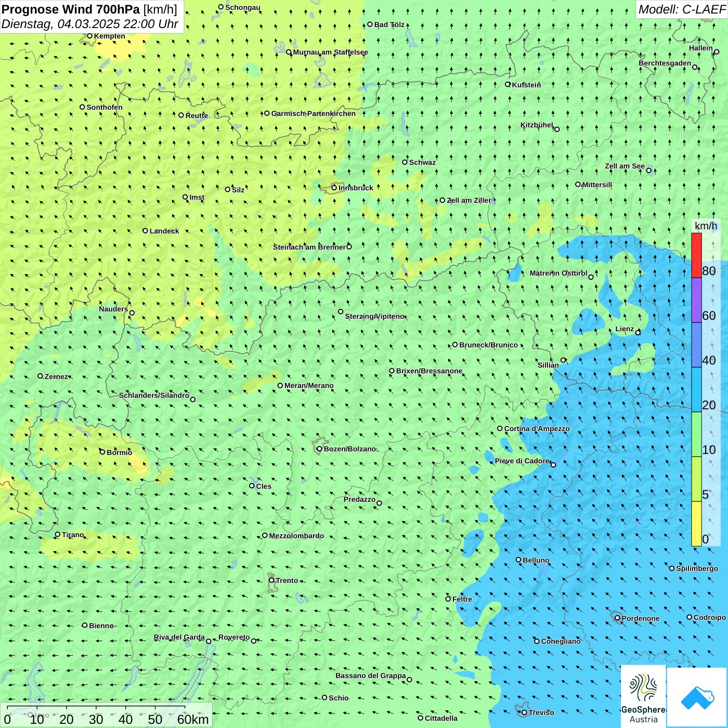
Task: Click the 'Bad Tölz' label
Action: 389,24
